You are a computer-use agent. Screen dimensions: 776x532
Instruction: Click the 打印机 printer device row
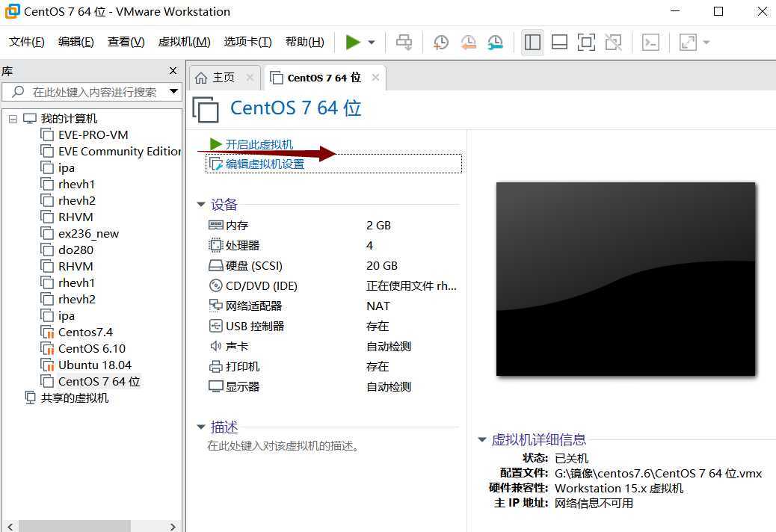[x=333, y=366]
